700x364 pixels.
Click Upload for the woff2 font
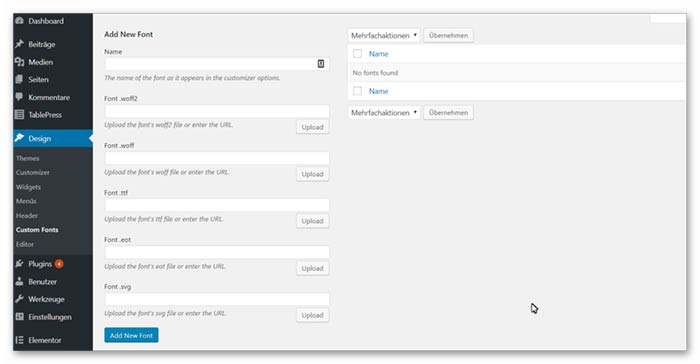coord(312,127)
